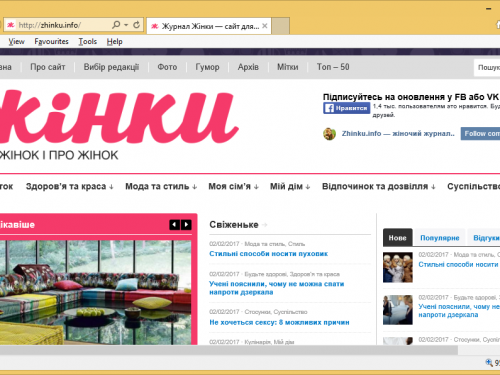Click the zoom level magnifier icon
Viewport: 500px width, 375px height.
coord(489,362)
